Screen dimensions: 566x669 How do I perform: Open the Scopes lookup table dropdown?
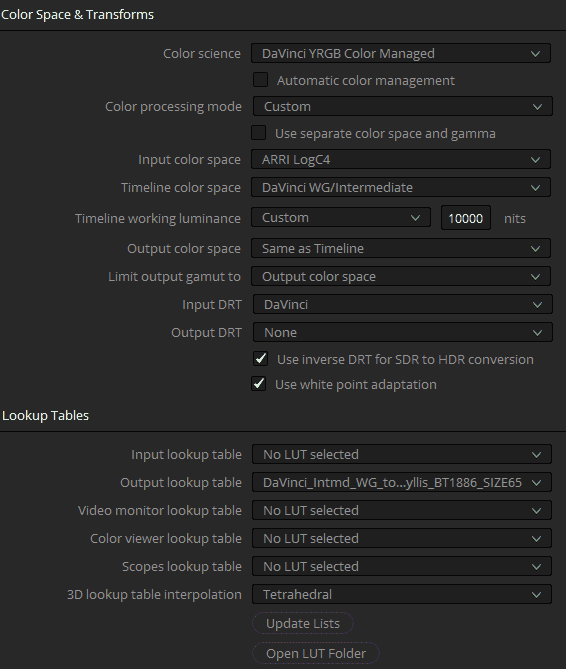click(x=401, y=566)
